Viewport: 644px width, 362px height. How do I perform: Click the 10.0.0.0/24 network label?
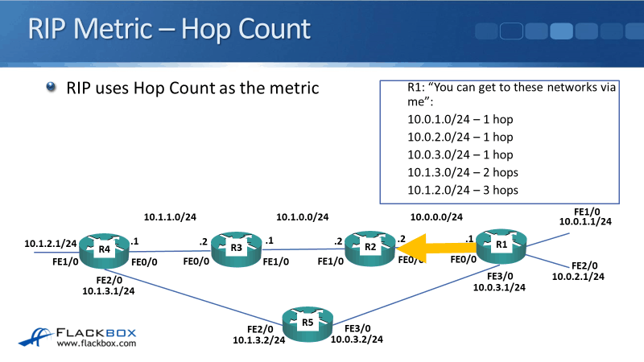click(436, 217)
